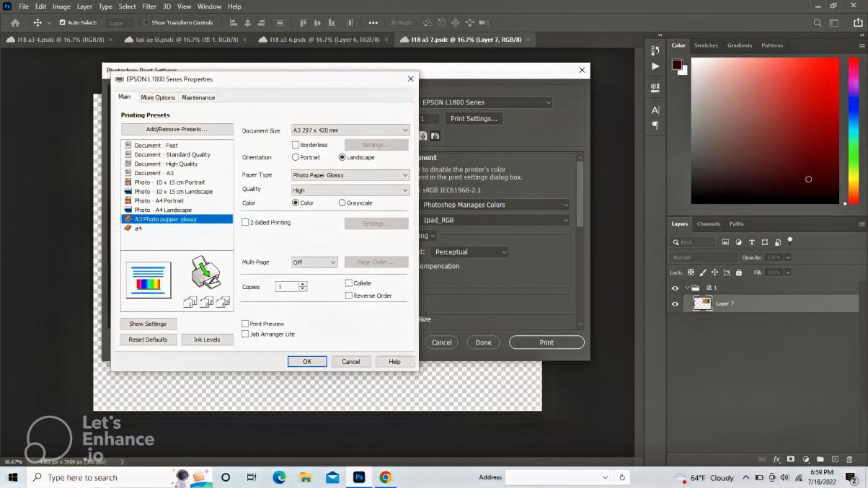868x488 pixels.
Task: Open the Actions panel play icon
Action: click(x=655, y=66)
